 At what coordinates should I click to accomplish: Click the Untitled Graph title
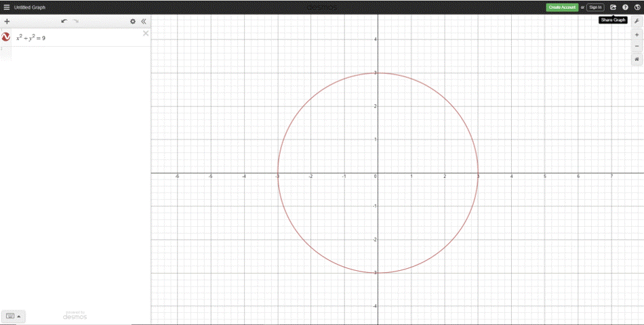tap(30, 7)
